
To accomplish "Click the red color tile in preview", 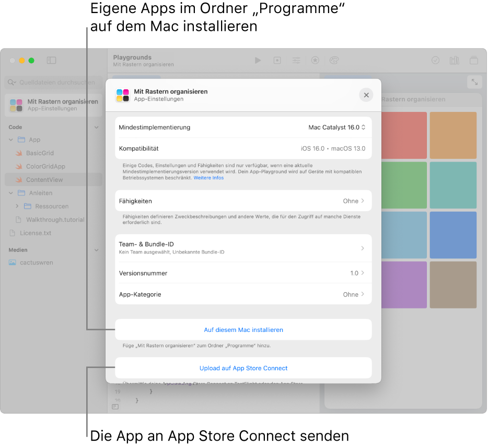I will pyautogui.click(x=404, y=135).
